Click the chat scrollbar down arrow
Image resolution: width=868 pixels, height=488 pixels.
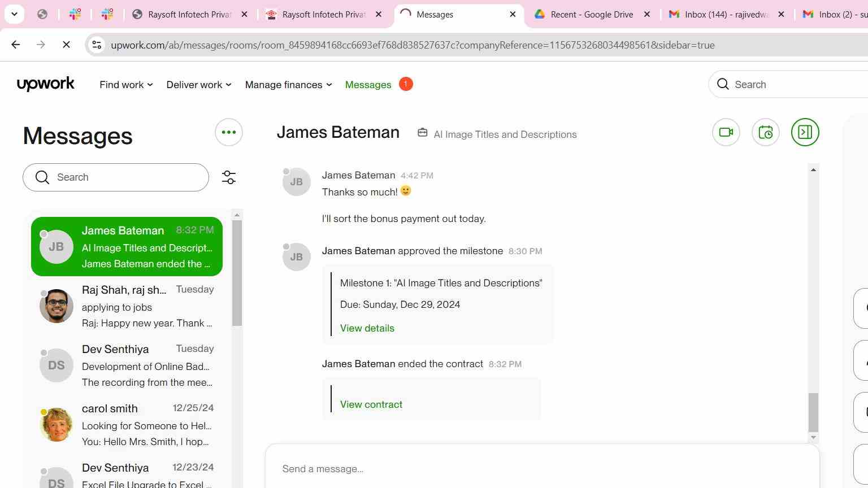pos(813,437)
